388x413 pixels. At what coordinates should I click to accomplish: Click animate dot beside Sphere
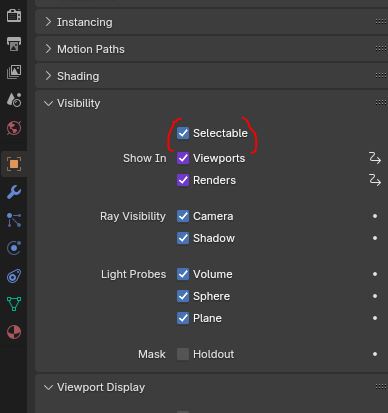click(375, 296)
